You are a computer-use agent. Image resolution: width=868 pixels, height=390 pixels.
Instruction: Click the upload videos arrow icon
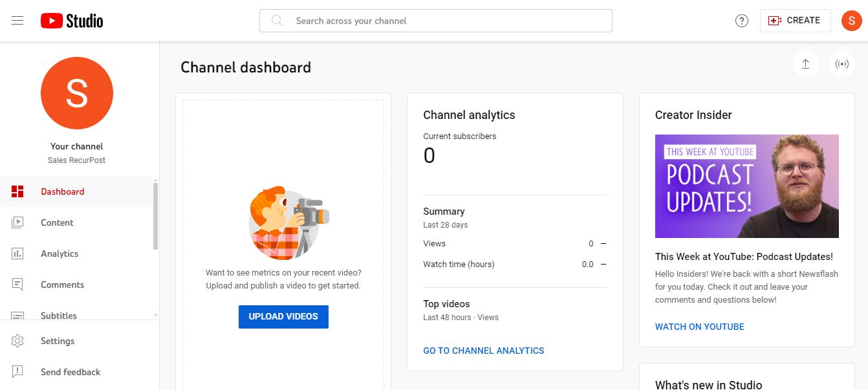coord(806,64)
